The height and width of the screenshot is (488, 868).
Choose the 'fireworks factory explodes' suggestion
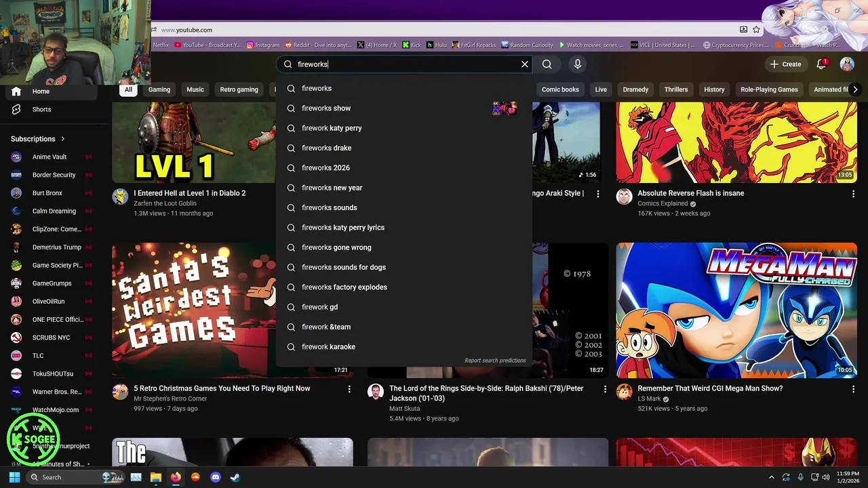pos(404,287)
